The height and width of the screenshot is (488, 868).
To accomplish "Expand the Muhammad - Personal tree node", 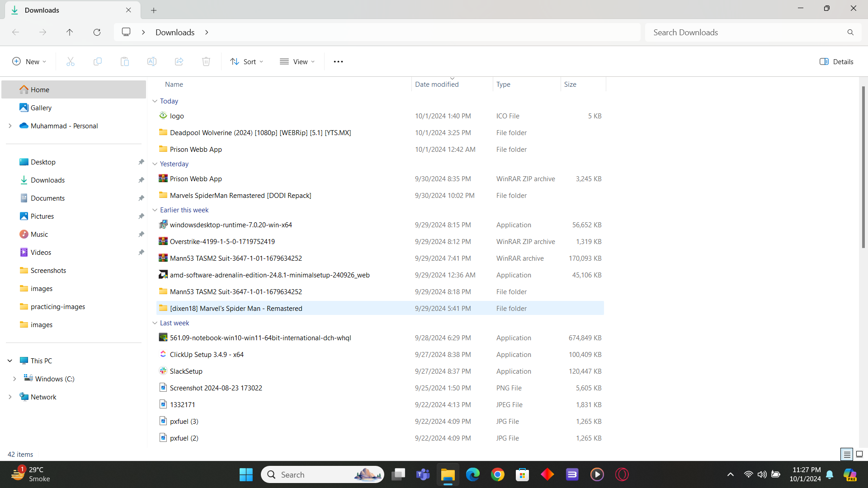I will [x=10, y=126].
